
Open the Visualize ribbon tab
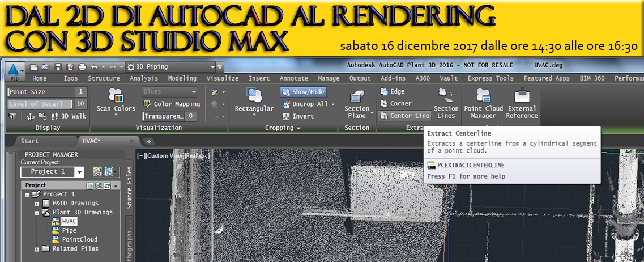click(x=222, y=78)
